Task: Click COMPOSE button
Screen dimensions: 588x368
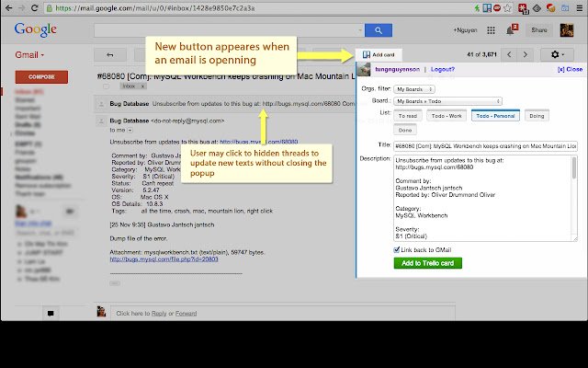Action: [x=41, y=77]
